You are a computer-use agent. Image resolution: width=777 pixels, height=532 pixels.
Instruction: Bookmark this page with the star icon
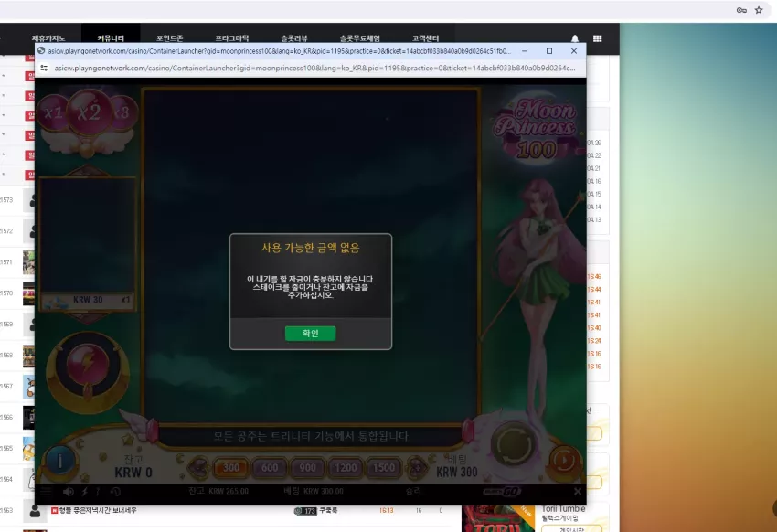click(x=759, y=10)
